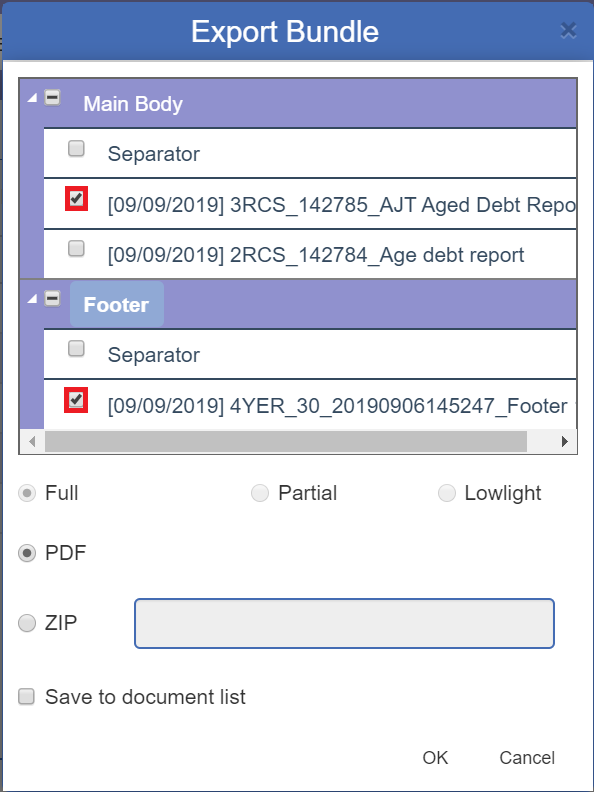Toggle the Footer group tri-state checkbox

52,299
